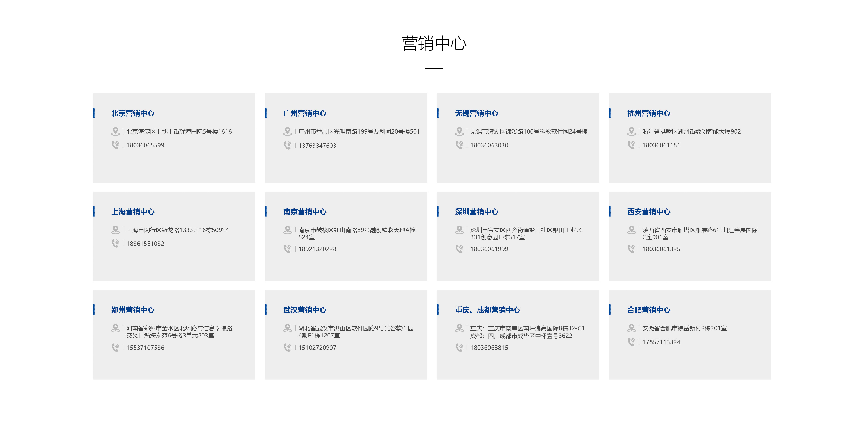Viewport: 868px width, 424px height.
Task: Click phone icon in Xi'an center card
Action: pos(631,249)
